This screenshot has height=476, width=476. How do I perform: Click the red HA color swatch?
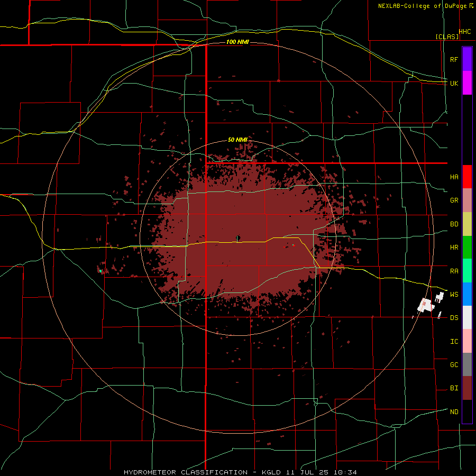coord(467,177)
